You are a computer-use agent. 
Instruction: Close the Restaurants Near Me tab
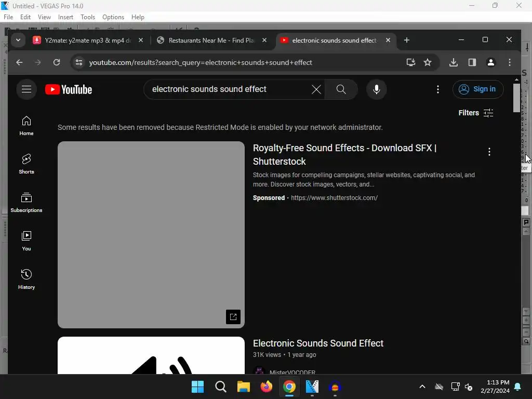264,41
